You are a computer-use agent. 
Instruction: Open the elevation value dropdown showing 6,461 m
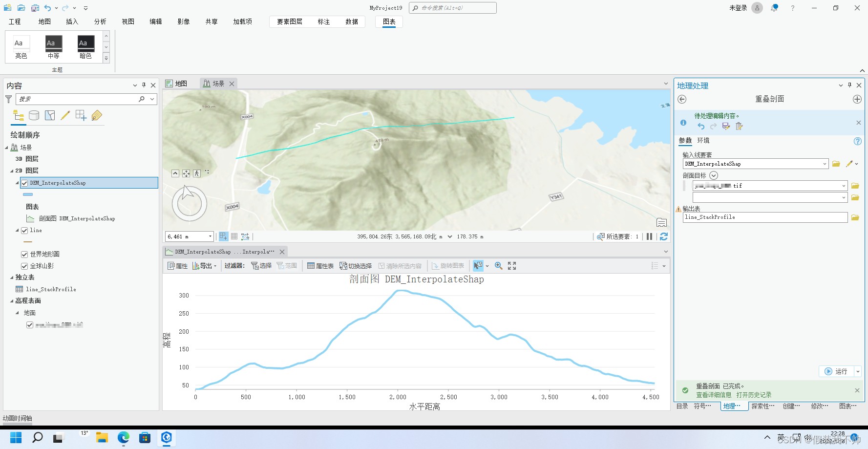click(x=210, y=236)
